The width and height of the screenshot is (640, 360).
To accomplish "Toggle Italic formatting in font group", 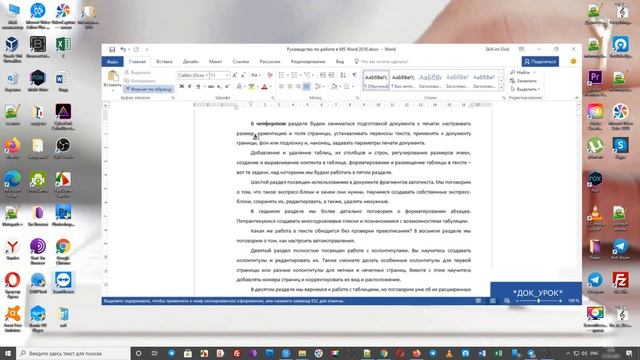I will pyautogui.click(x=190, y=87).
